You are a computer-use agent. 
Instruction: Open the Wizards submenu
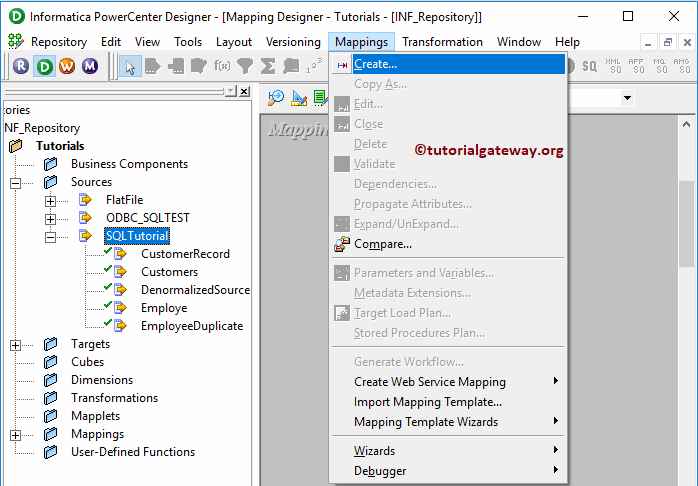[449, 451]
